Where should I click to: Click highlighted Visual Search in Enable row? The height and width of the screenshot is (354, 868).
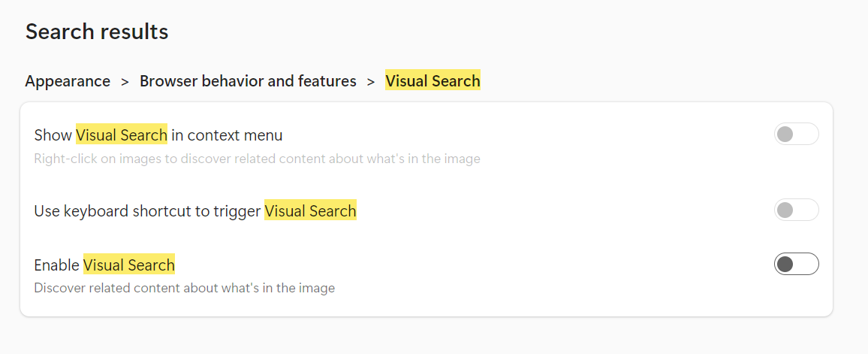pyautogui.click(x=129, y=265)
